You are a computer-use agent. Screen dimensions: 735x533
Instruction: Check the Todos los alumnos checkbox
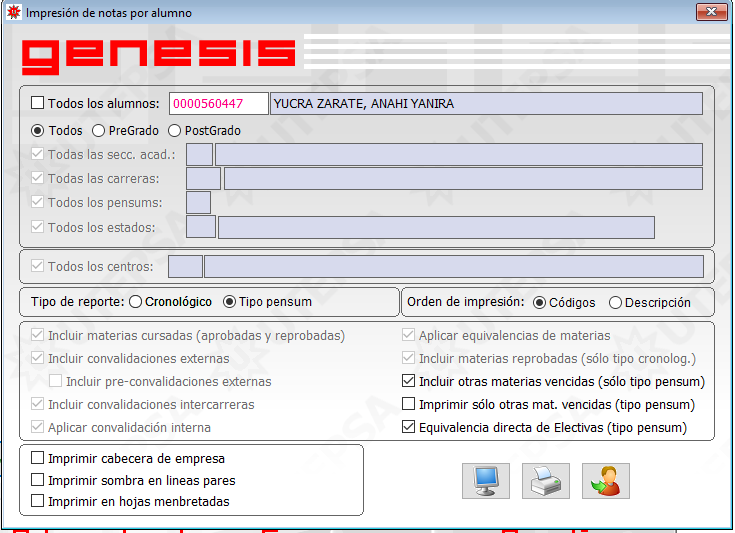(38, 103)
